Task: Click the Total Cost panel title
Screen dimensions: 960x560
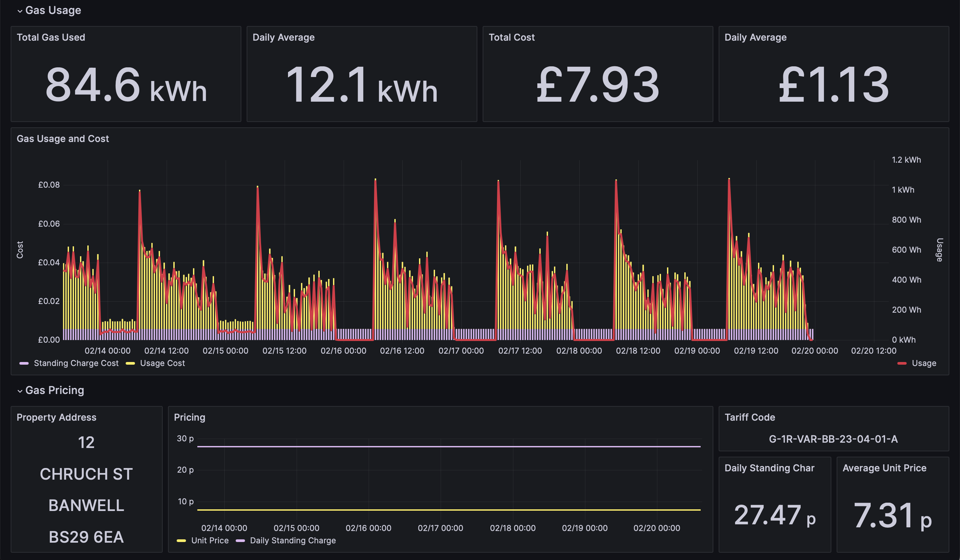Action: coord(511,37)
